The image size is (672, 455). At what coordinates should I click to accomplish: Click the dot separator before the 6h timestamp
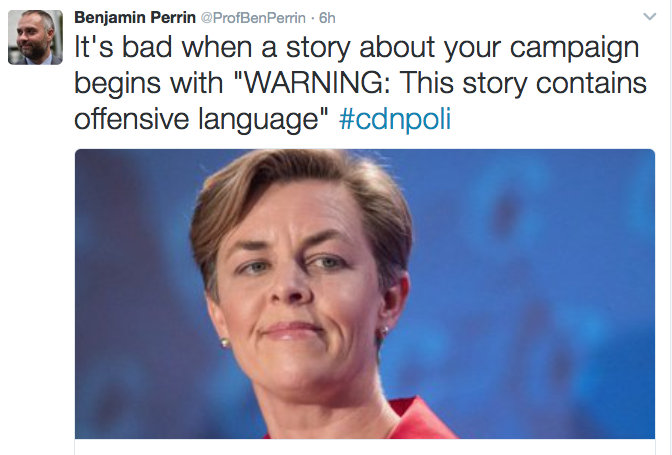click(312, 18)
